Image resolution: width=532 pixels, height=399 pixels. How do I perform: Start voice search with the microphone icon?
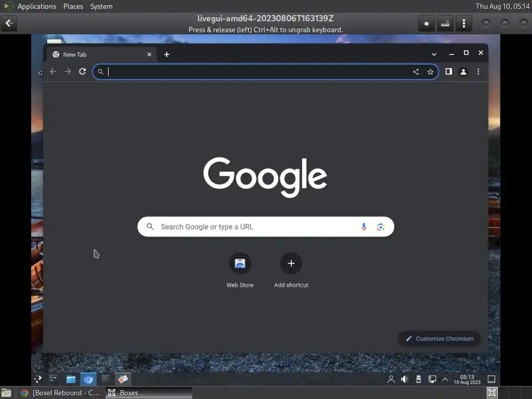pos(364,227)
